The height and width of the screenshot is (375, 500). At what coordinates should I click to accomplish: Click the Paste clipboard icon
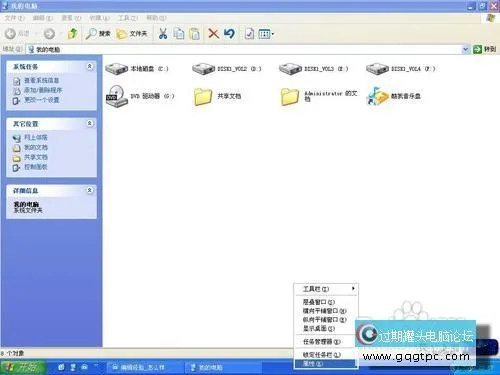tap(194, 34)
